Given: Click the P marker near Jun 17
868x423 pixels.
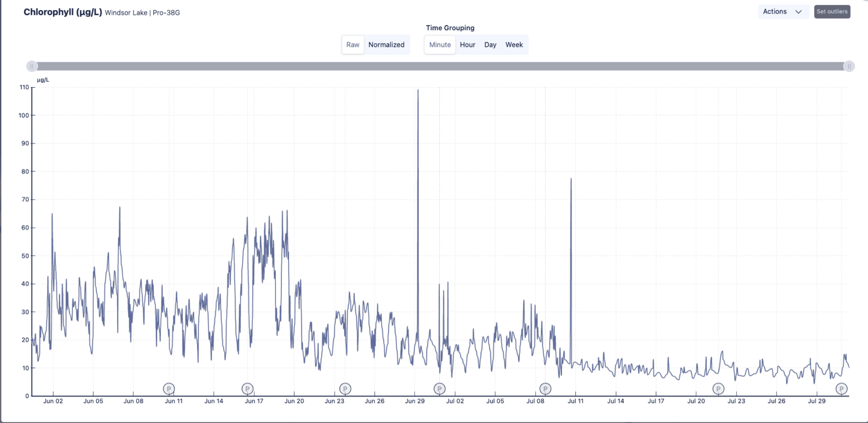Looking at the screenshot, I should (247, 389).
